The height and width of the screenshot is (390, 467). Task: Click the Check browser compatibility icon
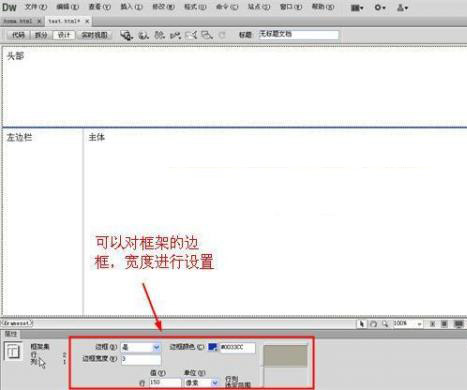[191, 35]
